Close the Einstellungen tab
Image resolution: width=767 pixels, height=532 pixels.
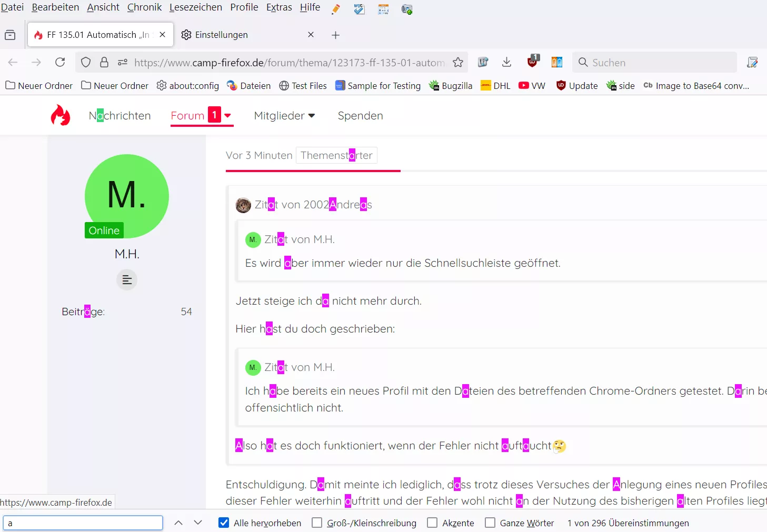[311, 35]
